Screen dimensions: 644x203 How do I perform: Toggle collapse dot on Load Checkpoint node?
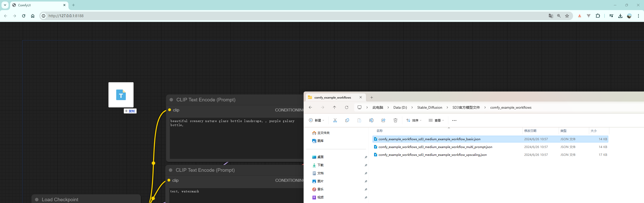(37, 200)
